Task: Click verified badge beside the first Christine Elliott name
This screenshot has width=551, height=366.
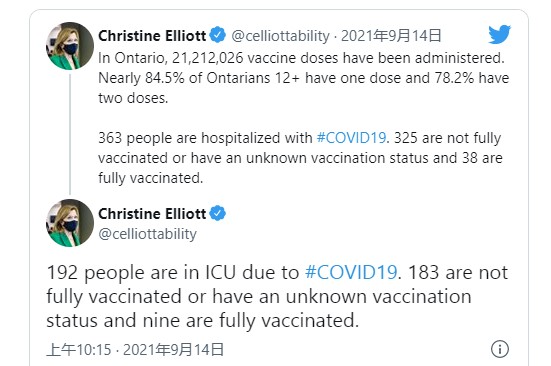Action: 218,35
